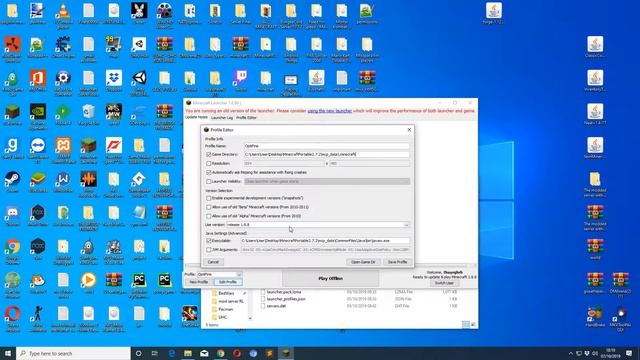Image resolution: width=640 pixels, height=360 pixels.
Task: Select the UHC folder in Explorer's tree
Action: [x=222, y=317]
